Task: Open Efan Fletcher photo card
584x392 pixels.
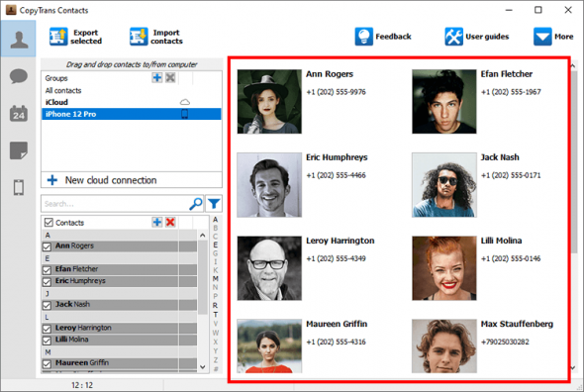Action: tap(444, 101)
